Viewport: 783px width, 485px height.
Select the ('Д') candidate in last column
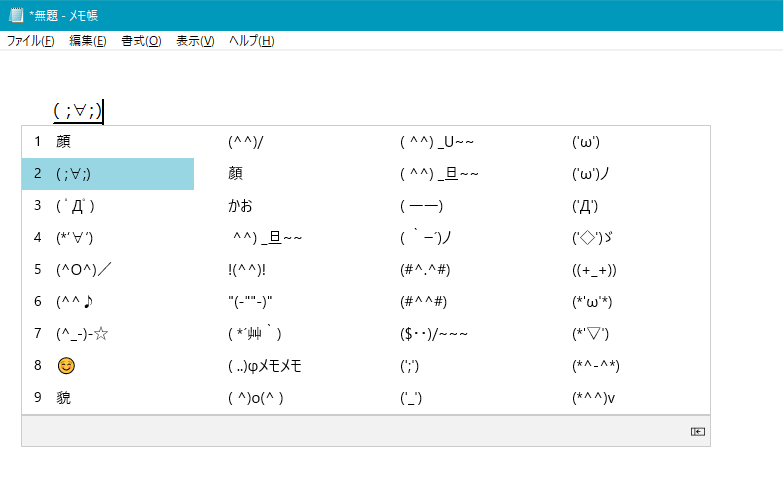(585, 206)
